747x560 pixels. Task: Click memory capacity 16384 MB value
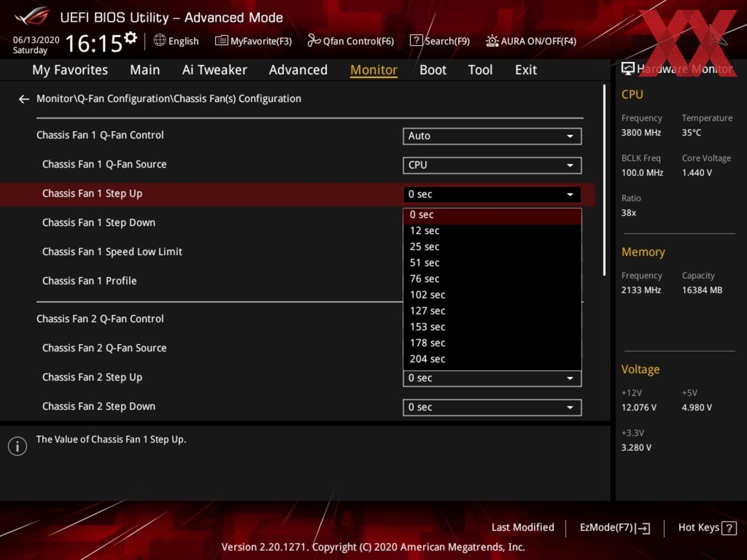[x=702, y=290]
